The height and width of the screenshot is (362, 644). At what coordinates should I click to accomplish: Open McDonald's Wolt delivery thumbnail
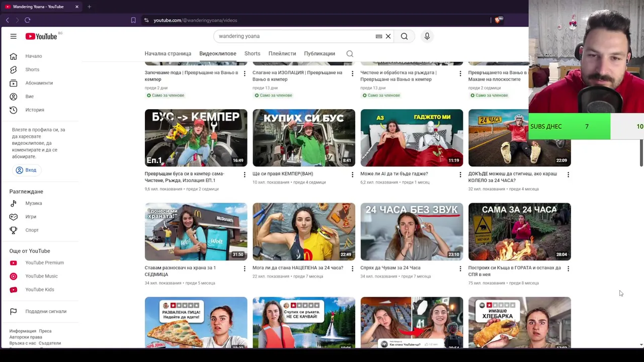pyautogui.click(x=196, y=232)
